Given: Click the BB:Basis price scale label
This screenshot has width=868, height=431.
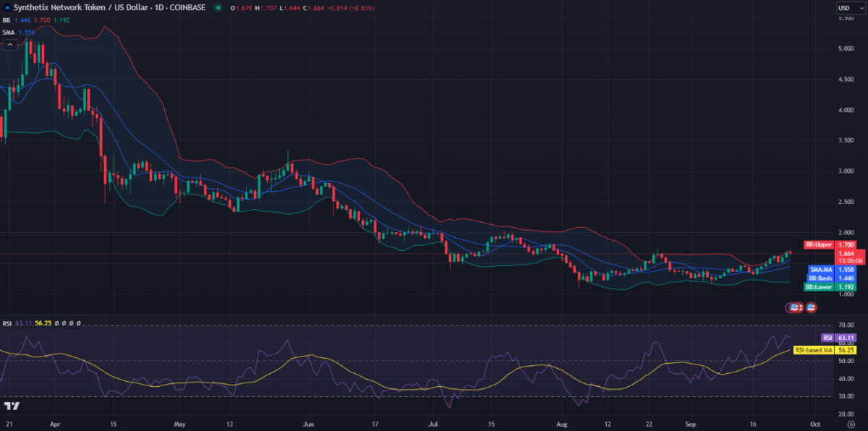Looking at the screenshot, I should [821, 278].
